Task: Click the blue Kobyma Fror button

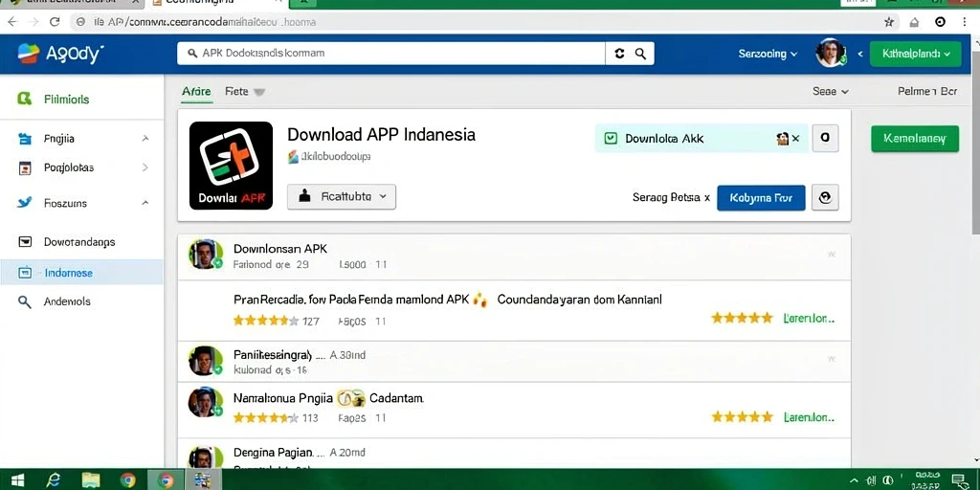Action: [x=761, y=197]
